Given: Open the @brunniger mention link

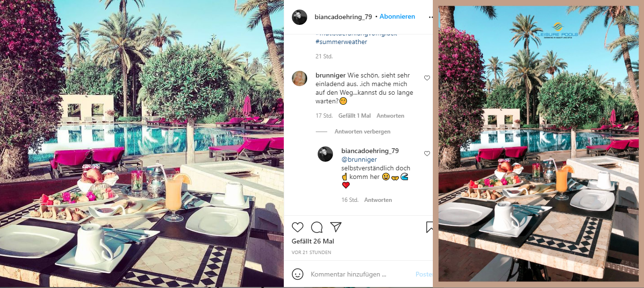Looking at the screenshot, I should [x=359, y=159].
